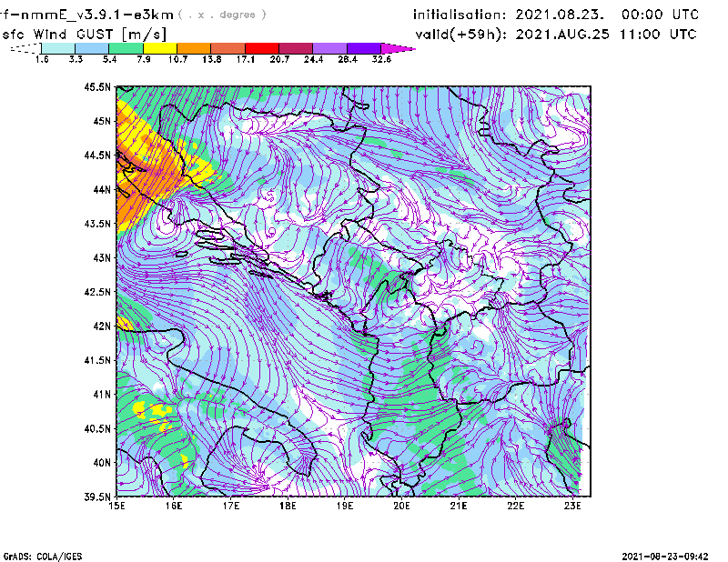Image resolution: width=728 pixels, height=562 pixels.
Task: Pick the salmon 13.8–17.1 legend swatch
Action: (x=228, y=48)
